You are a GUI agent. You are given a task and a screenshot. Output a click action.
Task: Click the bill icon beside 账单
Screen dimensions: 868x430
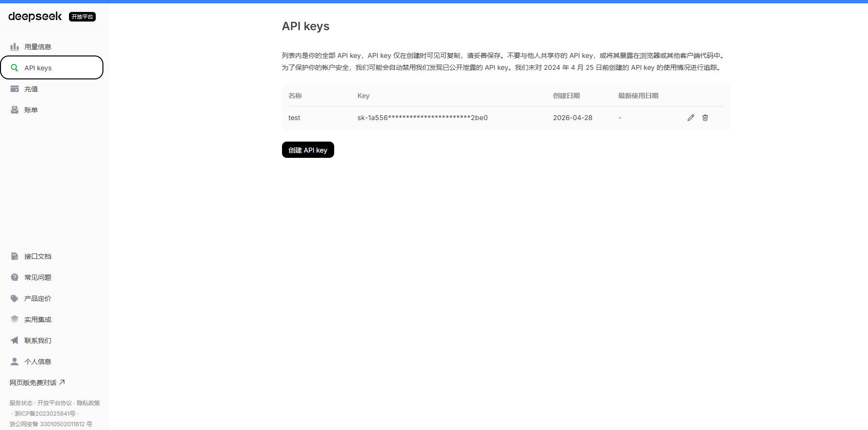coord(14,110)
